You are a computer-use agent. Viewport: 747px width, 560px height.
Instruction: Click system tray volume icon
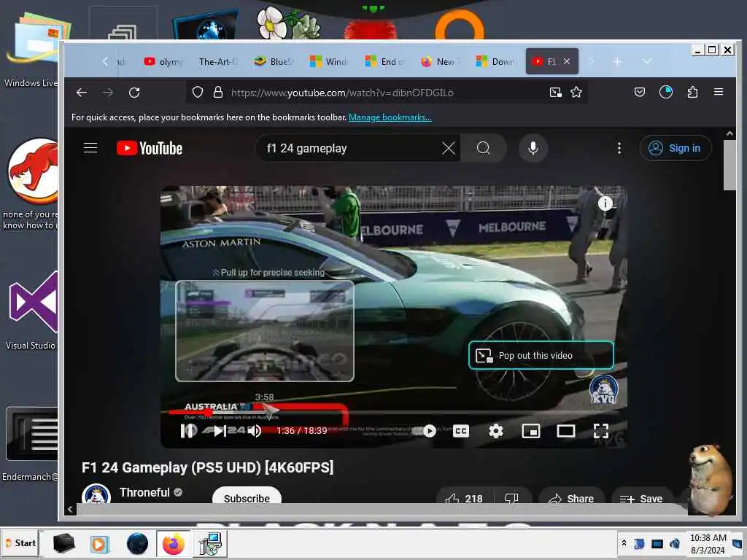(674, 543)
